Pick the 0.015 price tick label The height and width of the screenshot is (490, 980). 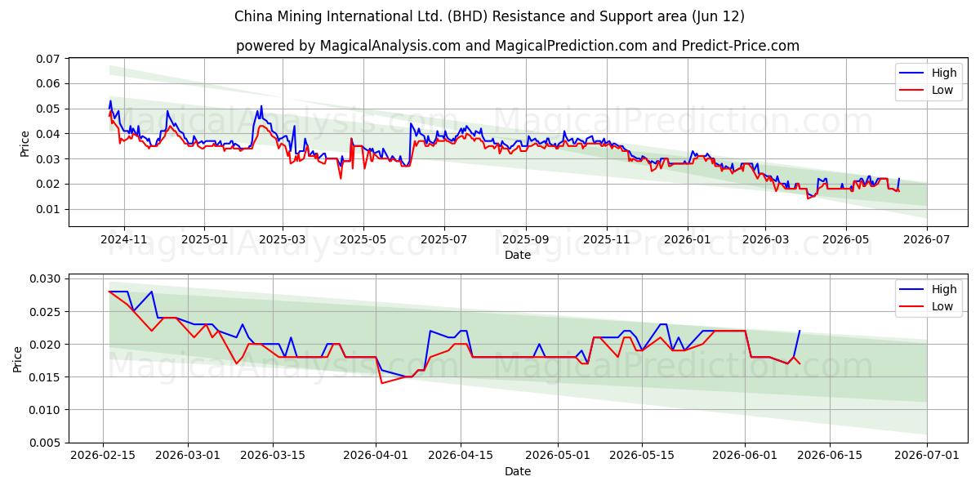tap(45, 377)
